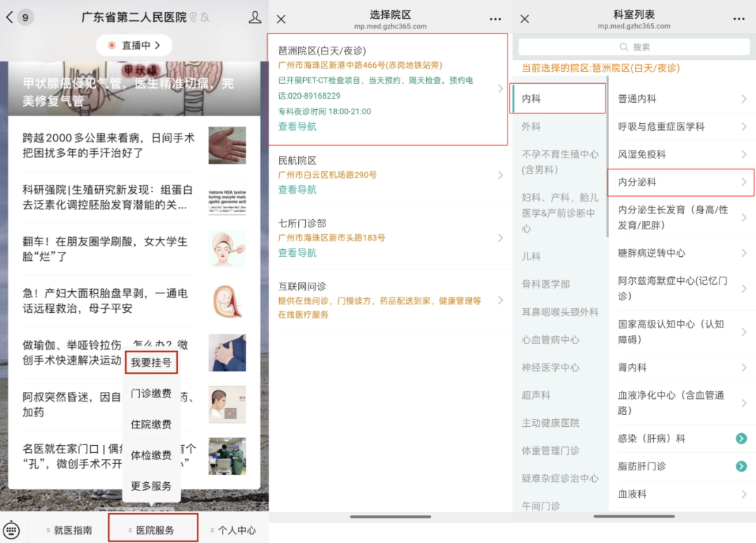Tap the green arrow beside 感染（肝病）科
The width and height of the screenshot is (756, 543).
point(741,439)
